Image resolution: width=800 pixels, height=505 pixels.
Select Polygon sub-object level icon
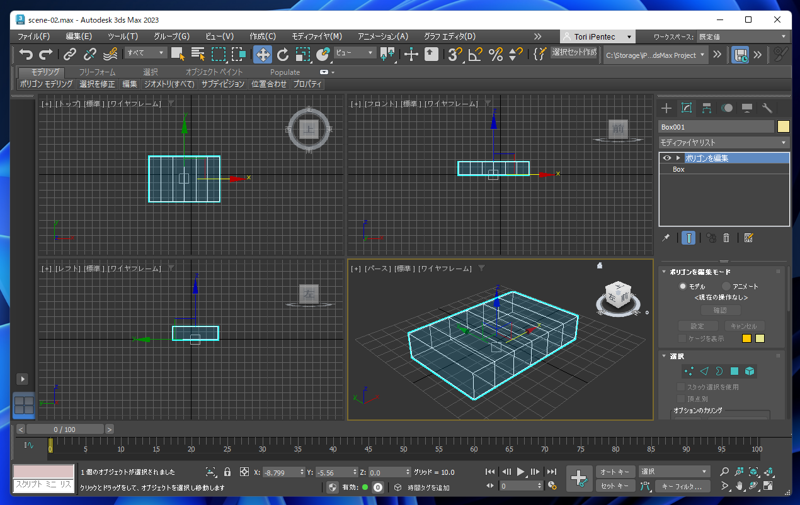coord(734,371)
